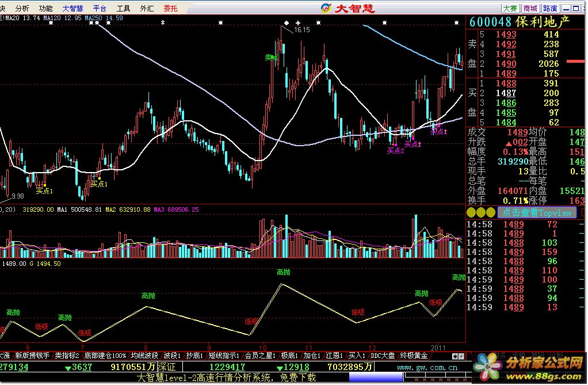Viewport: 588px width, 385px height.
Task: Select the 买入1 indicator tab
Action: [357, 355]
